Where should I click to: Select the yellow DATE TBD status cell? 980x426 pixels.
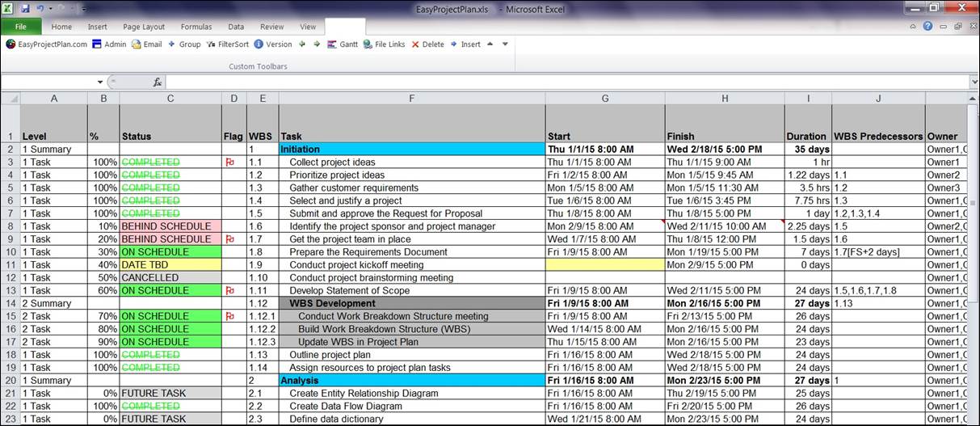click(x=170, y=265)
